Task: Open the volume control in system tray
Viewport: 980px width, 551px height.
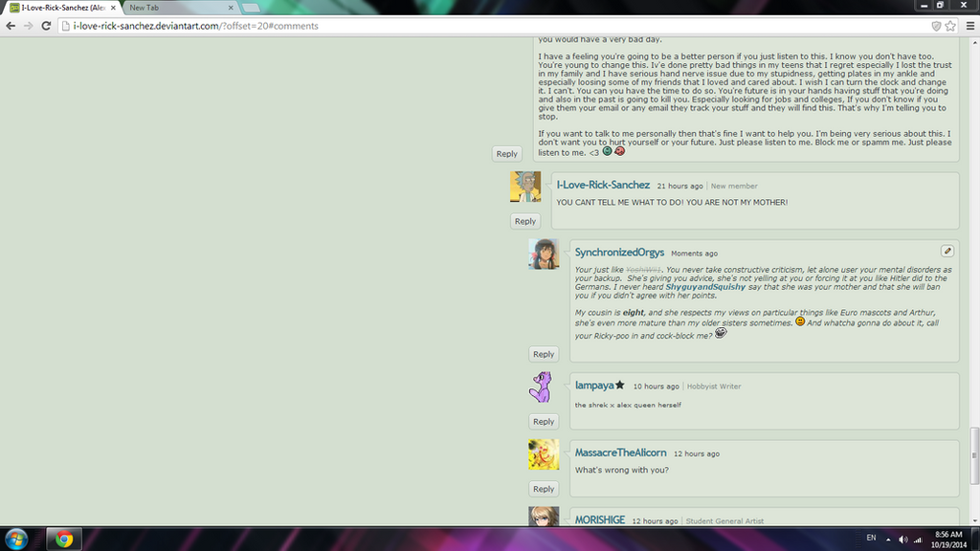Action: (x=903, y=540)
